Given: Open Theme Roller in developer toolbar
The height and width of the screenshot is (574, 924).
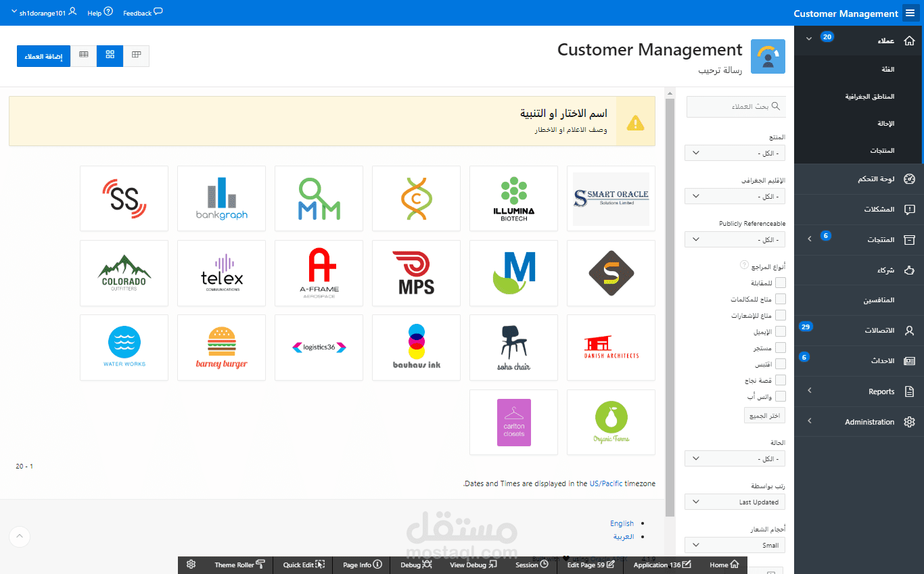Looking at the screenshot, I should (x=239, y=565).
